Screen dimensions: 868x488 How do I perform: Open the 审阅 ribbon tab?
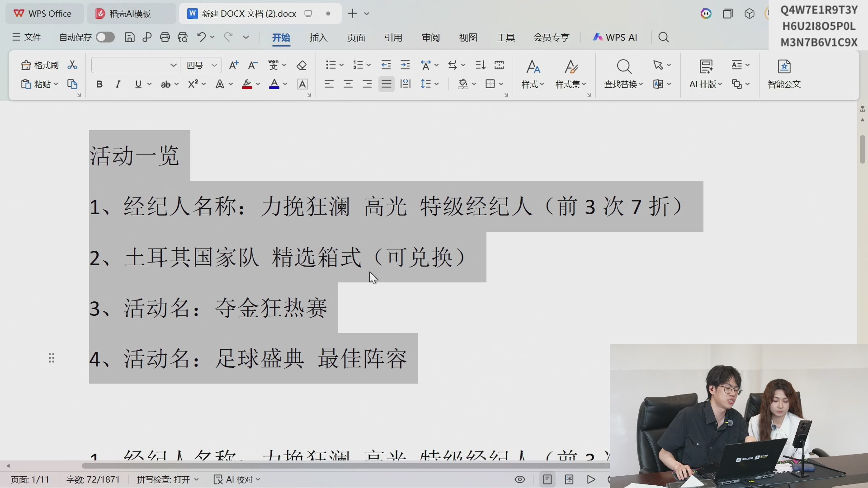tap(431, 38)
